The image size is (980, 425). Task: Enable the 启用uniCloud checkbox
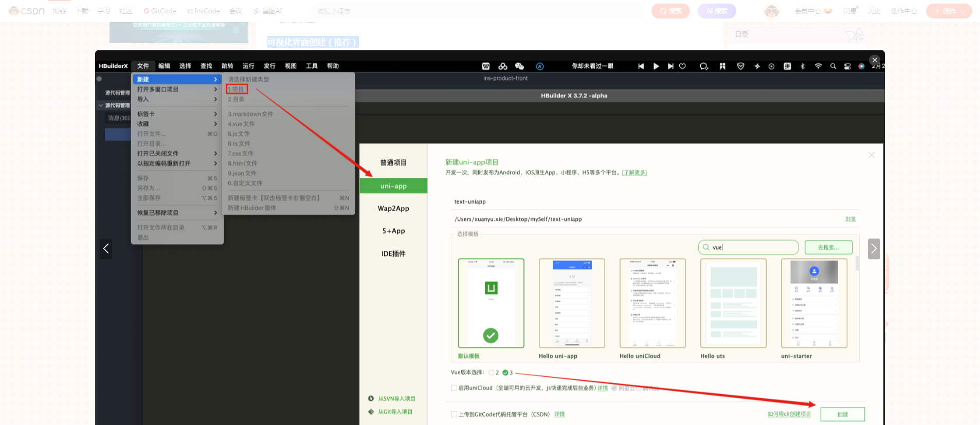click(454, 388)
